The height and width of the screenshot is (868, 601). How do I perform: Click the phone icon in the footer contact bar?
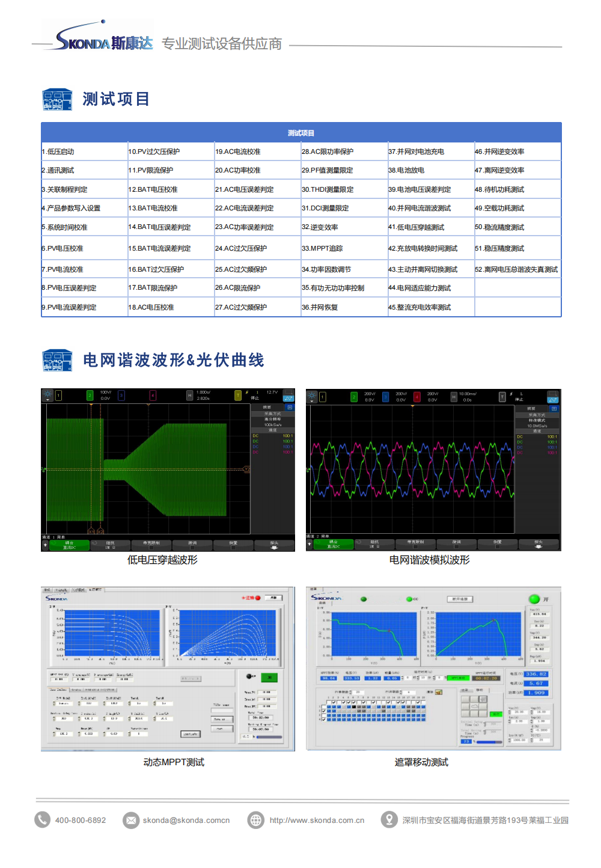41,819
